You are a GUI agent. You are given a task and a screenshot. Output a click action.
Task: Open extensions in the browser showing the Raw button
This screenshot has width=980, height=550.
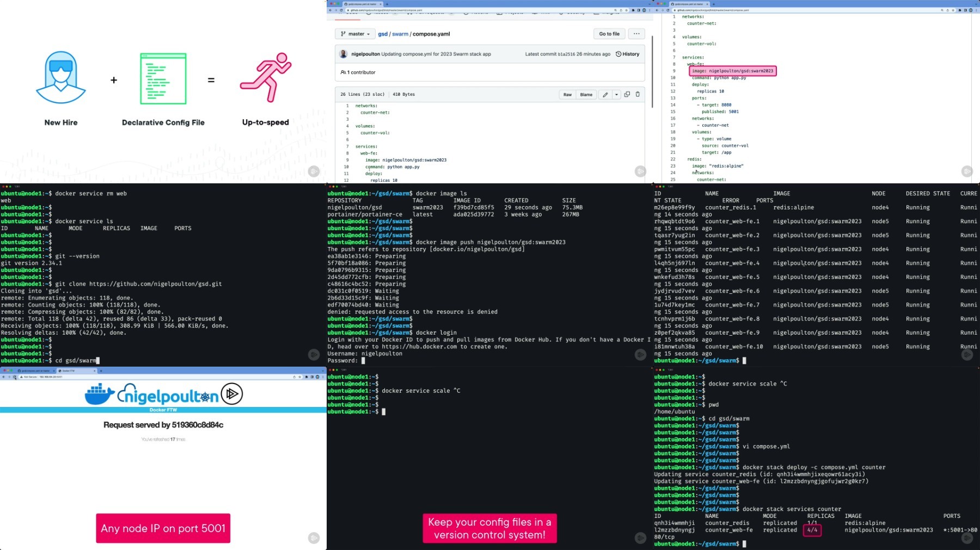coord(633,10)
